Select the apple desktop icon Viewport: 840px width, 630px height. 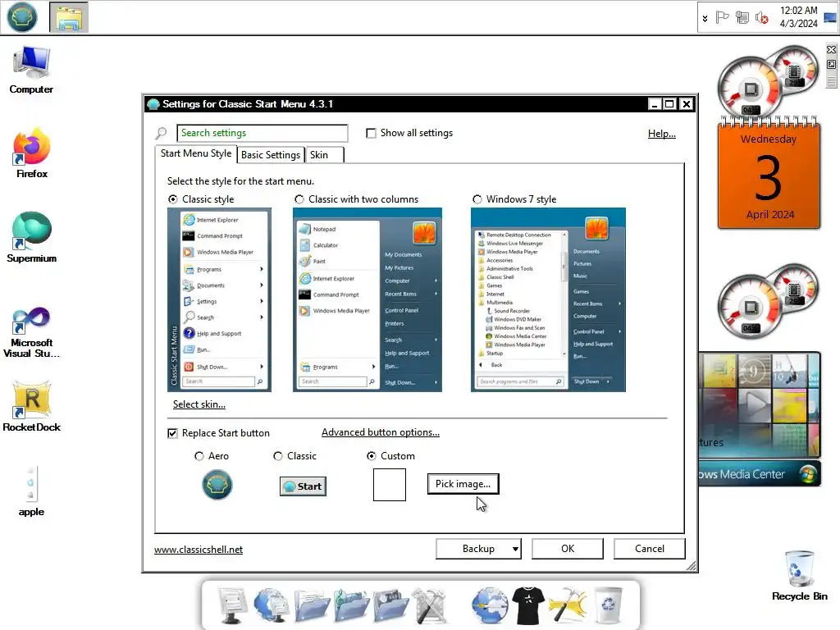coord(31,492)
